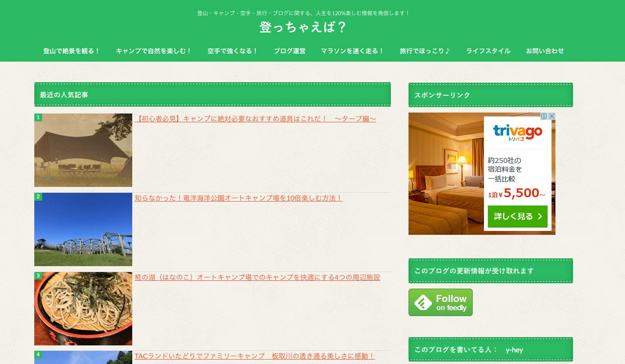The height and width of the screenshot is (364, 625).
Task: Click the 5,500 price text in trivago ad
Action: pos(521,193)
